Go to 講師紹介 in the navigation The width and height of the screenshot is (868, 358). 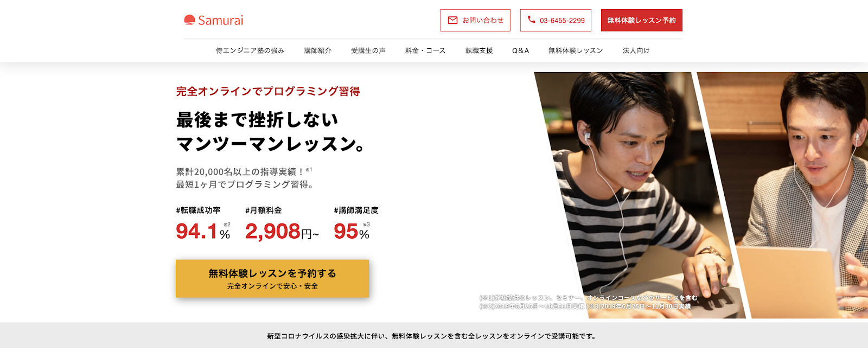pos(318,50)
